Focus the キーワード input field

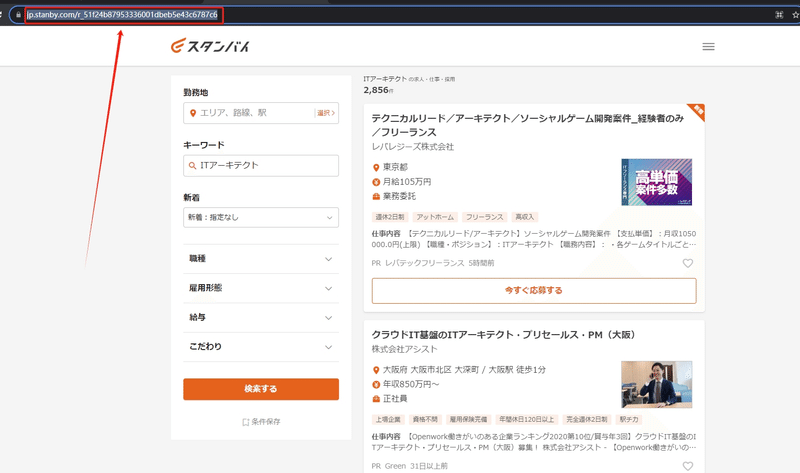(261, 165)
